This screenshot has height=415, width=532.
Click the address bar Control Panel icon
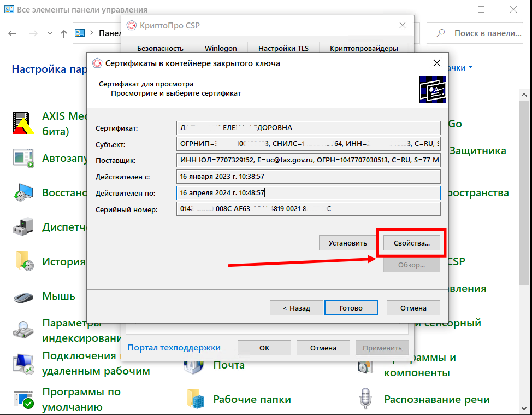(x=80, y=33)
